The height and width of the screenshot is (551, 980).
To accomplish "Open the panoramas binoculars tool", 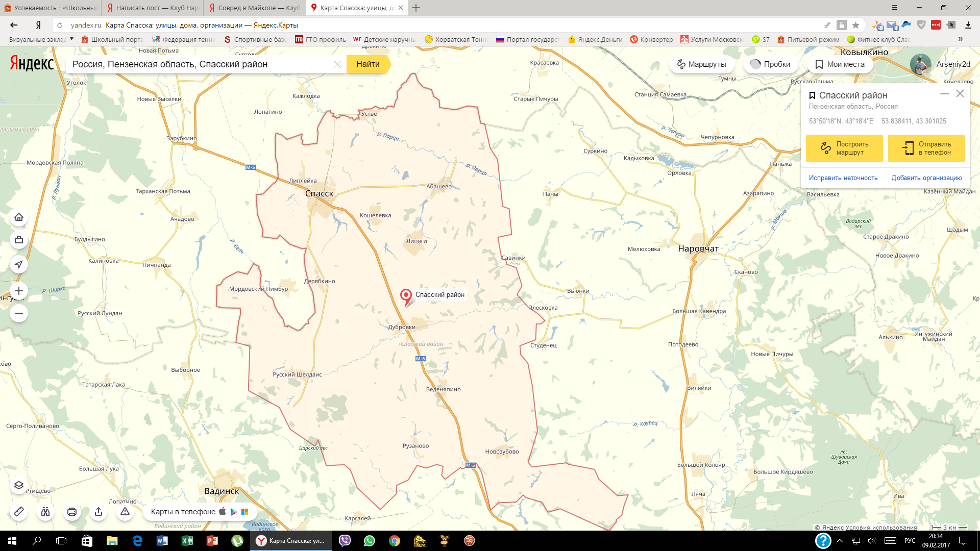I will [x=45, y=512].
